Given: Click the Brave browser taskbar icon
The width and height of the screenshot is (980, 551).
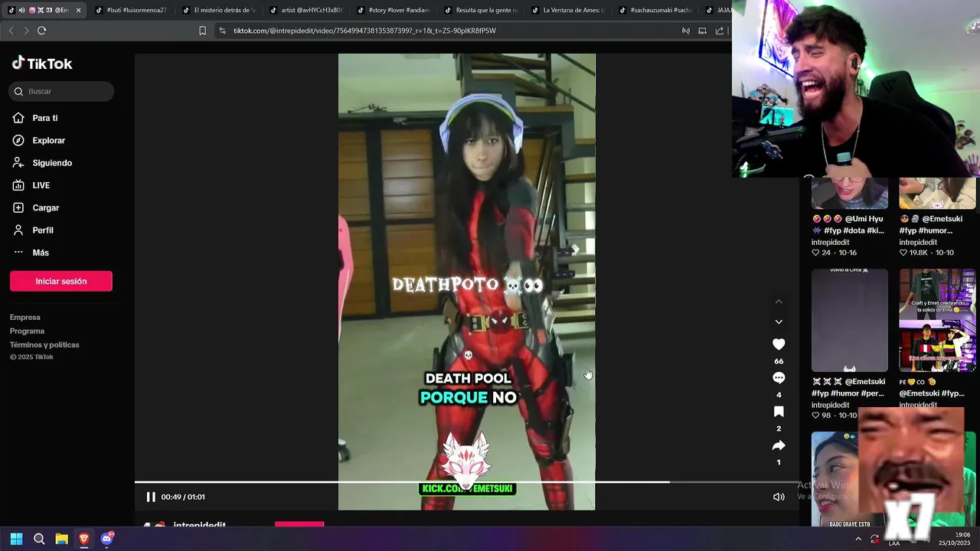Looking at the screenshot, I should coord(84,539).
